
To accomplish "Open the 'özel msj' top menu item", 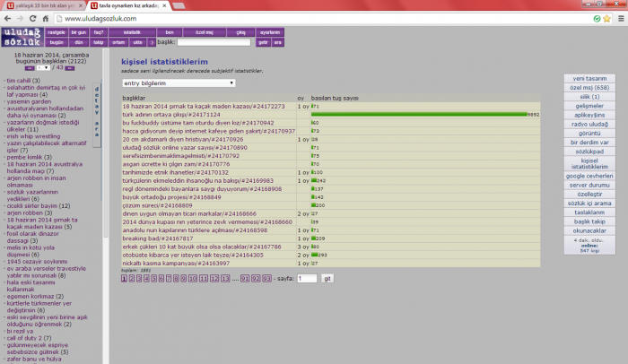I will click(x=205, y=32).
